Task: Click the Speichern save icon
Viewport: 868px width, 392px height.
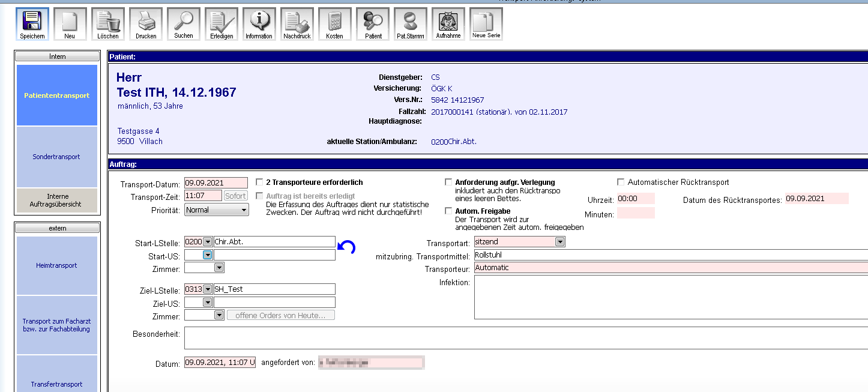Action: (x=32, y=24)
